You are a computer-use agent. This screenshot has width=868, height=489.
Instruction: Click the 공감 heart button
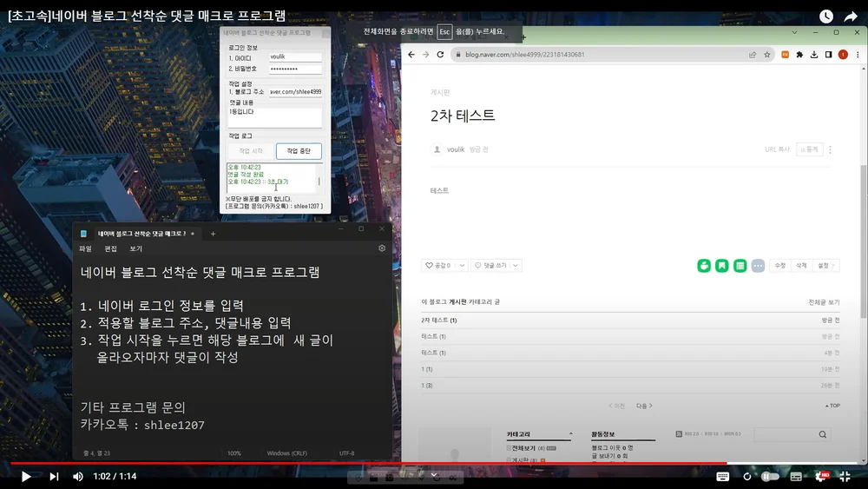tap(437, 265)
